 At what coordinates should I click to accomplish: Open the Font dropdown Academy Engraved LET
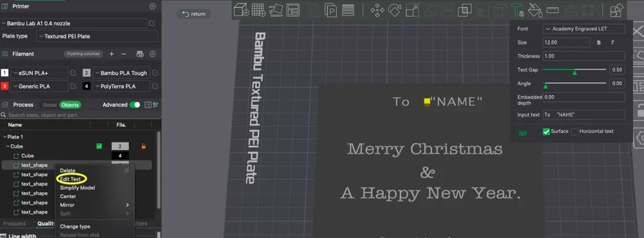coord(584,29)
